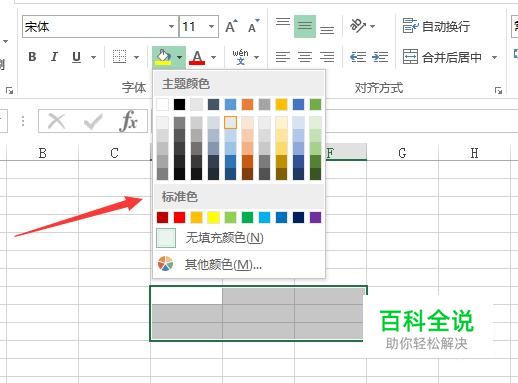Increase font size with large A icon
The width and height of the screenshot is (518, 383).
pyautogui.click(x=231, y=26)
